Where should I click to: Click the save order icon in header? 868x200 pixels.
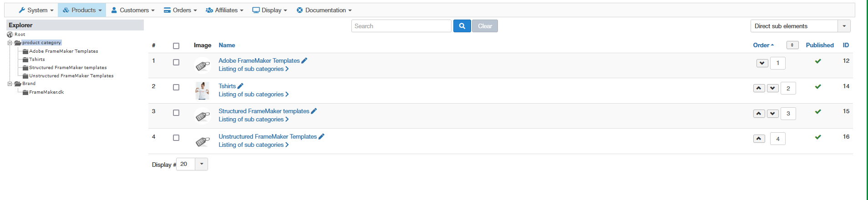coord(792,45)
